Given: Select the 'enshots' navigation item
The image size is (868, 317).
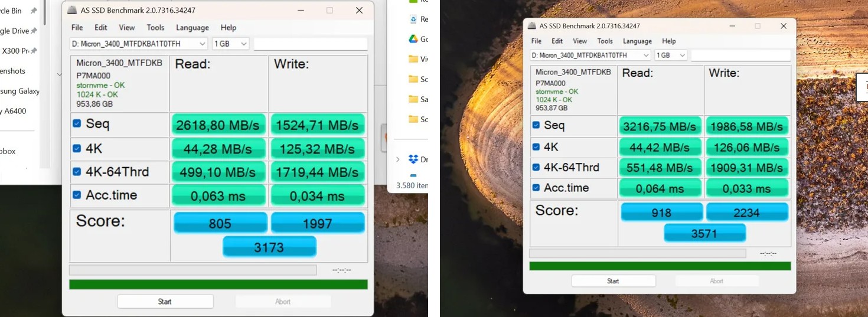Looking at the screenshot, I should click(12, 71).
